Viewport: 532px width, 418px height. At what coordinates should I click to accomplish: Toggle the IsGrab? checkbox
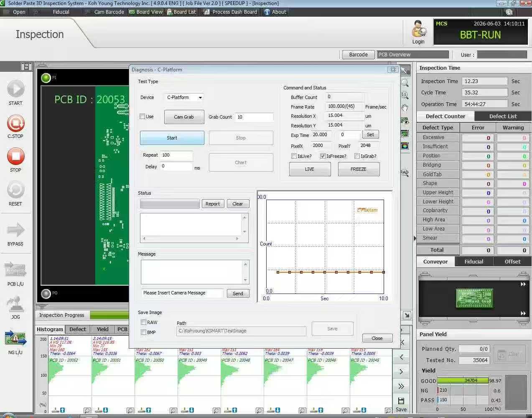point(357,156)
